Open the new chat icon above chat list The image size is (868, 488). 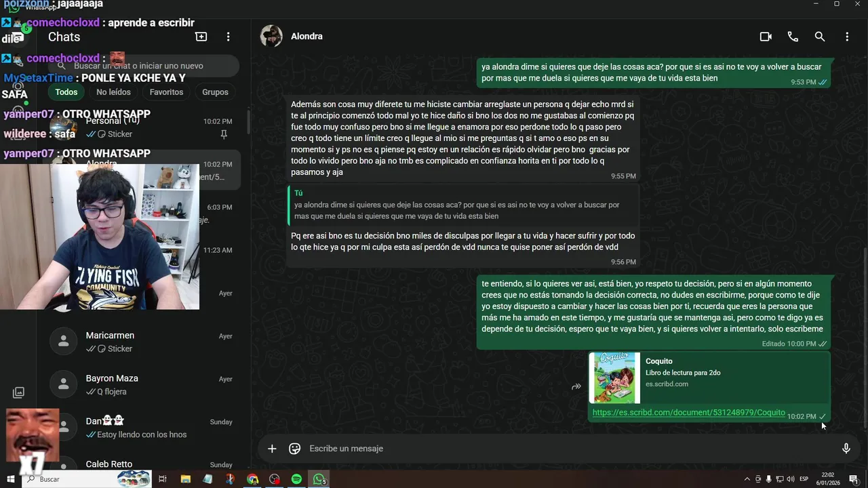point(201,37)
